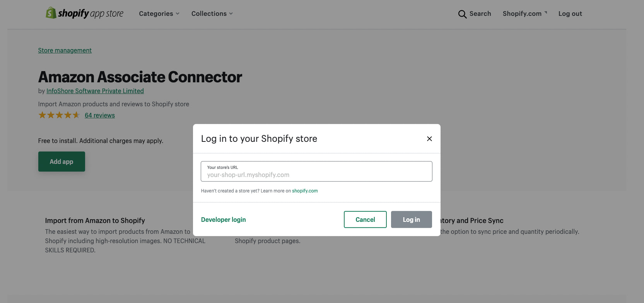Click Developer login in the modal

[x=223, y=219]
